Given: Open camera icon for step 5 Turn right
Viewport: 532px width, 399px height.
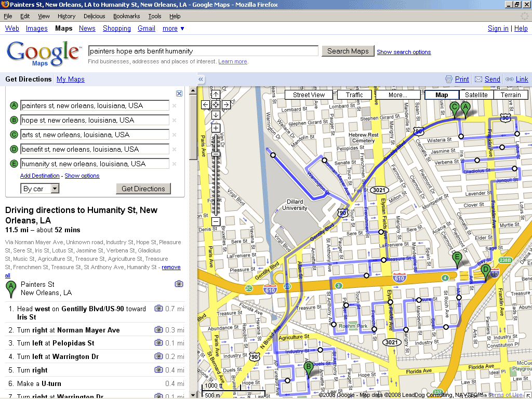Looking at the screenshot, I should point(158,370).
